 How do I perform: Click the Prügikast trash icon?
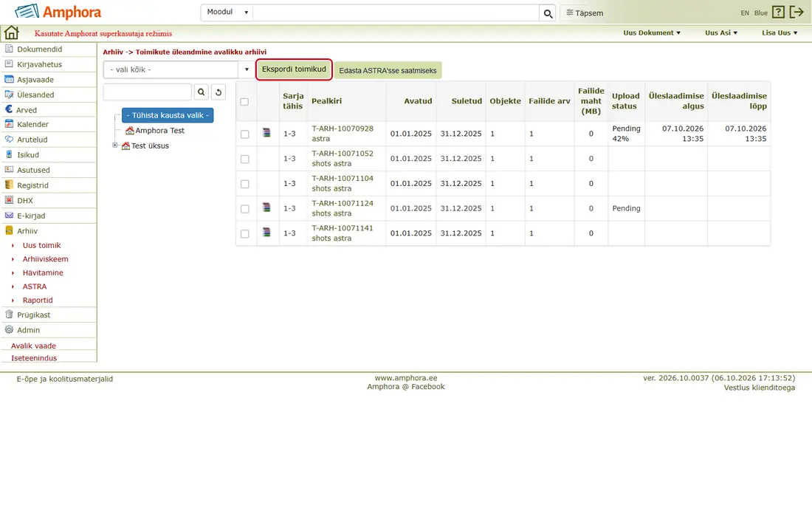coord(9,315)
